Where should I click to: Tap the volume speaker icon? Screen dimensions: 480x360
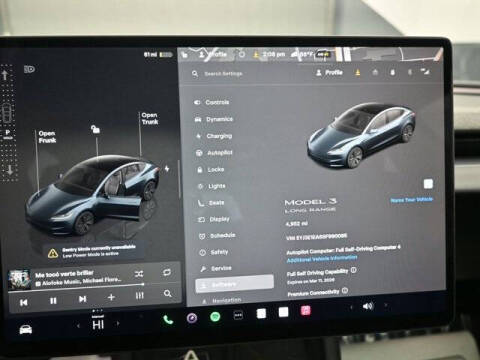(368, 306)
